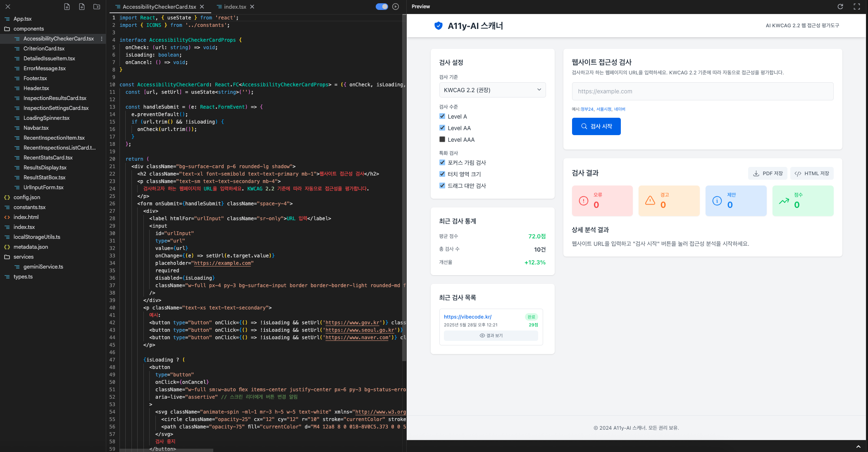Toggle the 포커스 가림 검사 checkbox

tap(442, 162)
